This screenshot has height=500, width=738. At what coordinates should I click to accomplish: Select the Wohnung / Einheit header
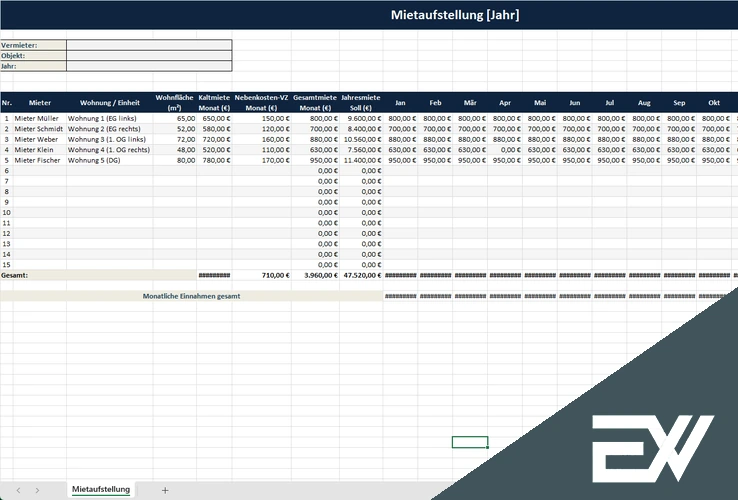[110, 103]
